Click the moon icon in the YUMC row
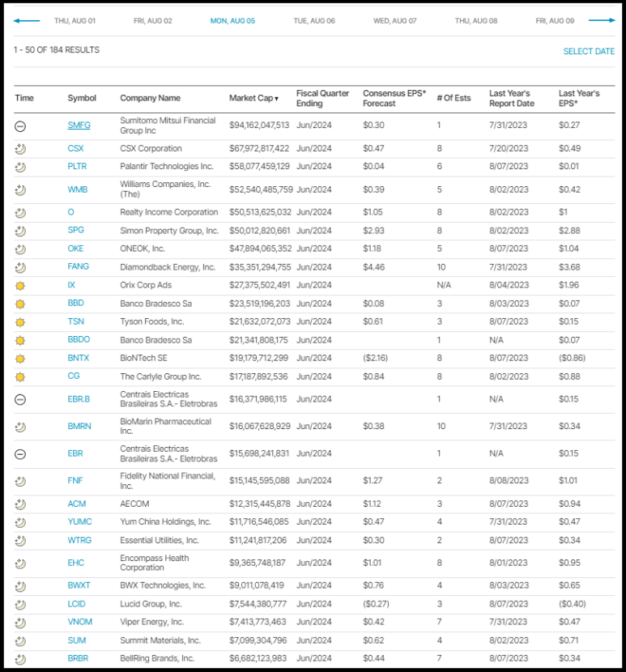The height and width of the screenshot is (672, 626). pyautogui.click(x=20, y=522)
